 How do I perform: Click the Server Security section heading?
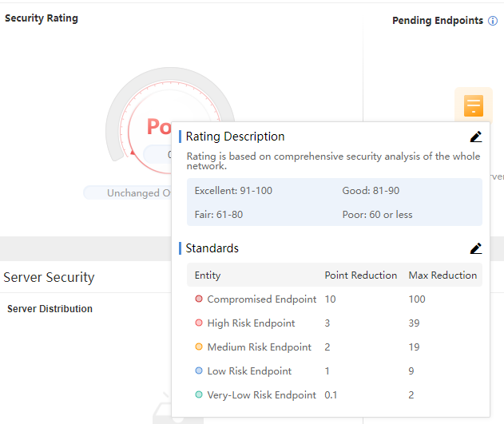pos(49,278)
